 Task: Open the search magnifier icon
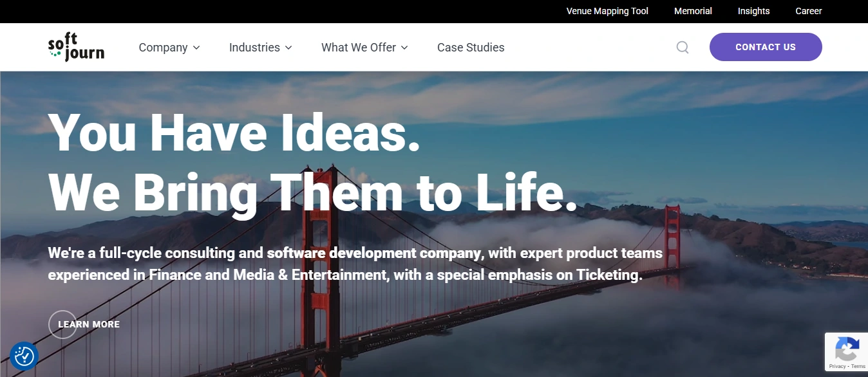coord(683,48)
